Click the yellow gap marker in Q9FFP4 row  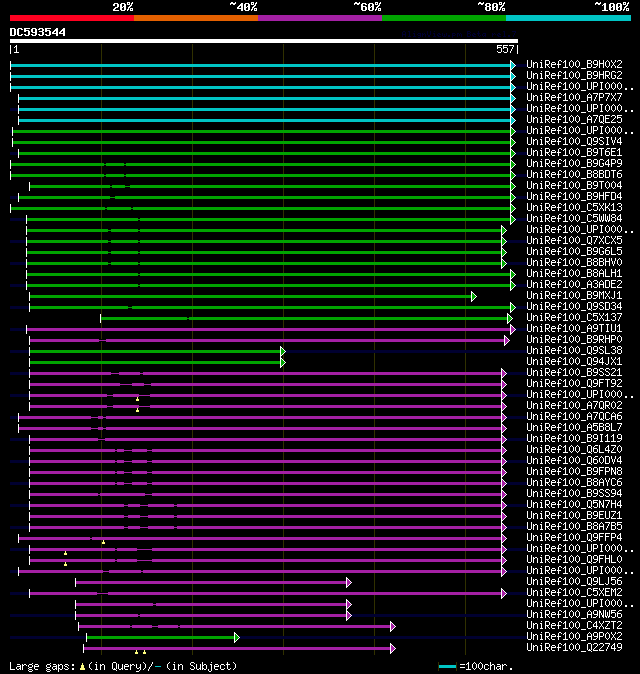click(103, 542)
